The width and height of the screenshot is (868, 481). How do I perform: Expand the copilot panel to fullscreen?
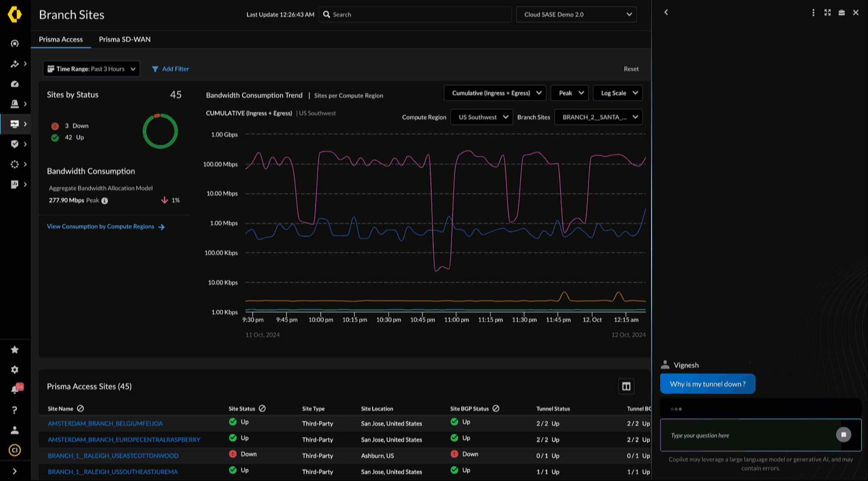coord(827,13)
